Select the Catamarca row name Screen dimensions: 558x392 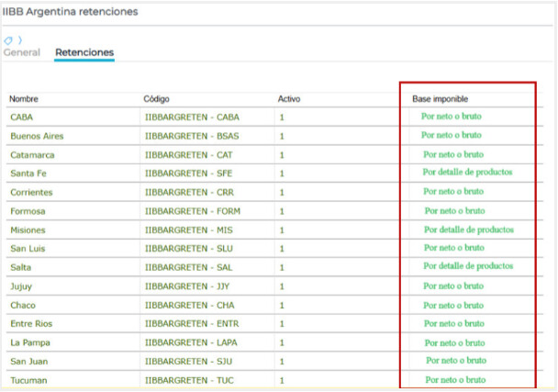click(32, 155)
